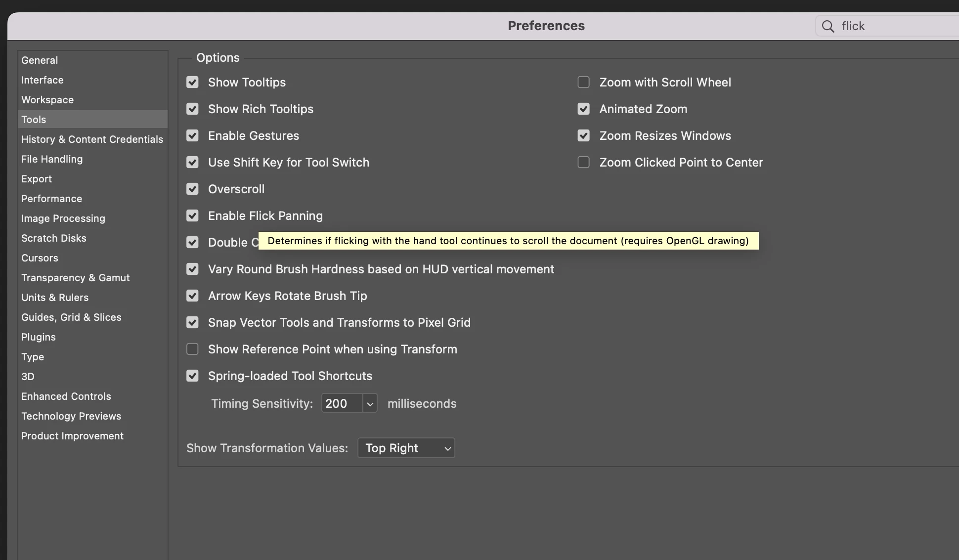The width and height of the screenshot is (959, 560).
Task: Uncheck Snap Vector Tools to Pixel Grid
Action: (192, 322)
